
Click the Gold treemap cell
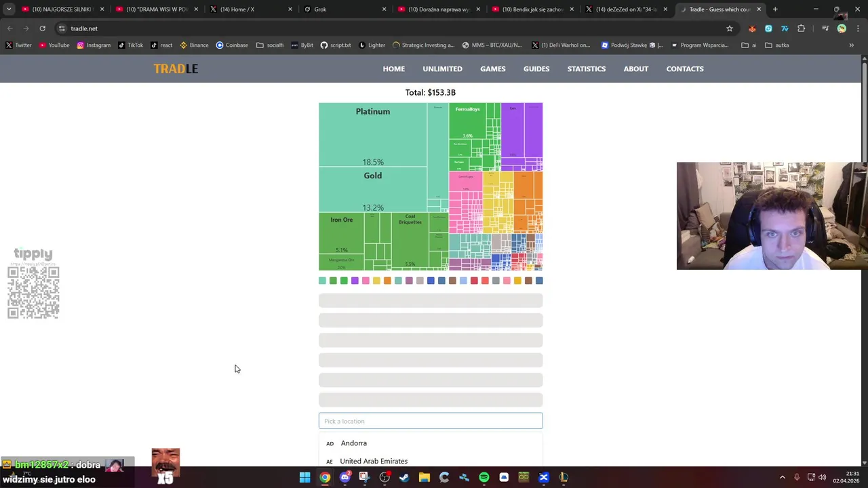pyautogui.click(x=373, y=190)
